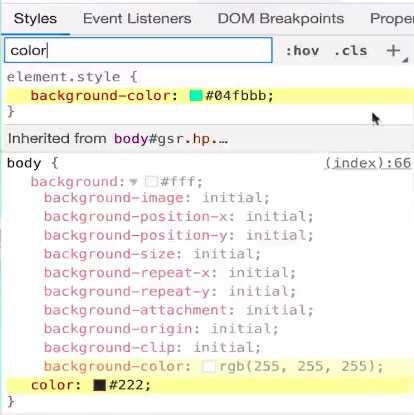
Task: Open the Properties tab
Action: coord(392,19)
